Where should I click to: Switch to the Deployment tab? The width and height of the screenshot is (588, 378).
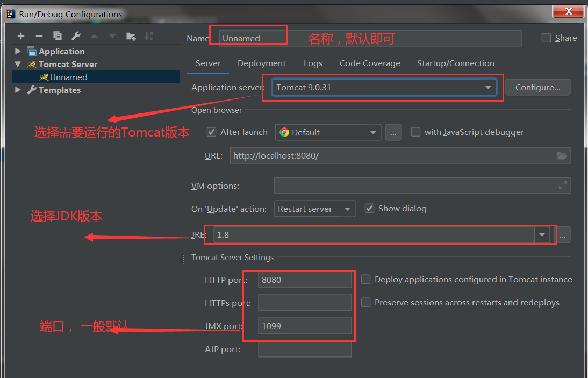click(262, 63)
